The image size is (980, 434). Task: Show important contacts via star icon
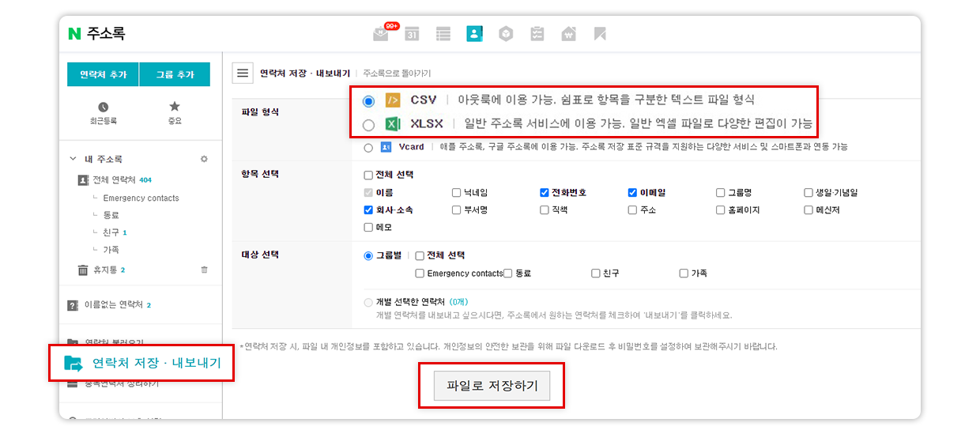175,107
